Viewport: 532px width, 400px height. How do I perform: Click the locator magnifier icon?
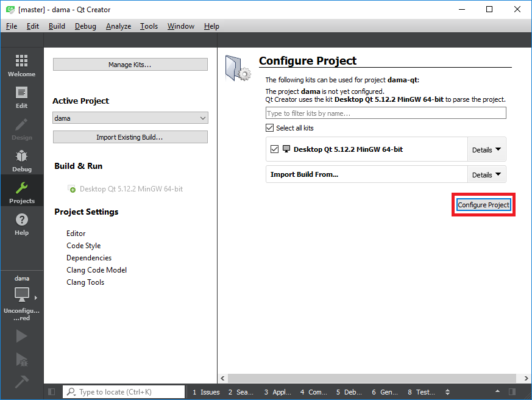point(71,392)
